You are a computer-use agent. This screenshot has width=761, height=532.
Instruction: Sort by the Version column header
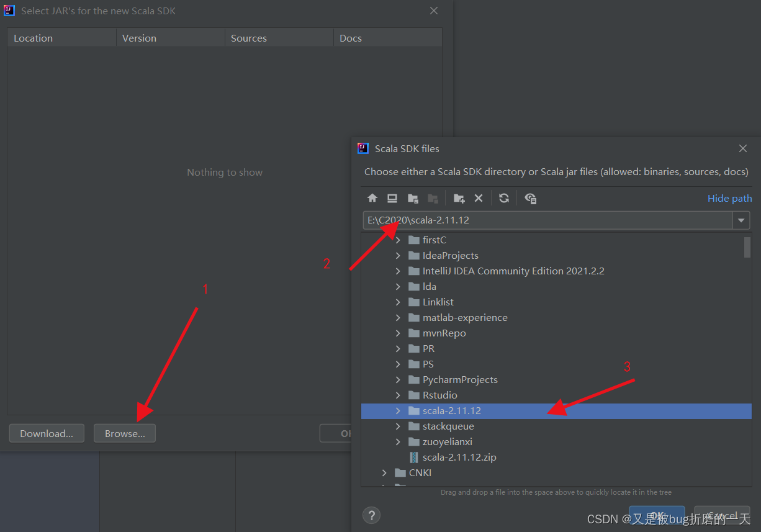click(171, 38)
